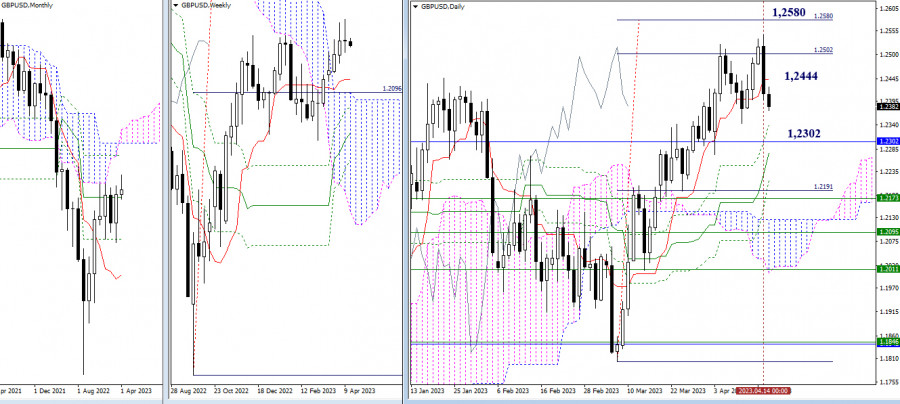Click the 1.1755 price scale value
The height and width of the screenshot is (404, 900).
pos(889,382)
